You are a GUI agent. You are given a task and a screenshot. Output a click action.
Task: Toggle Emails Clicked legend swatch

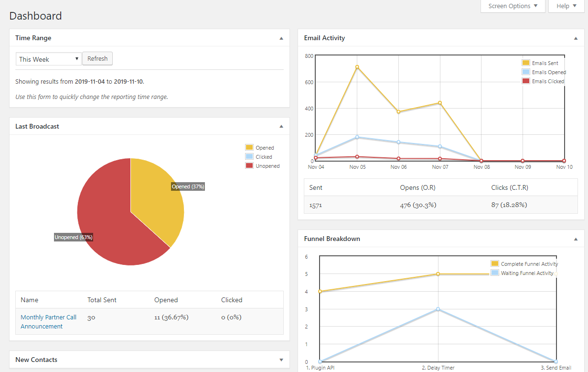526,81
